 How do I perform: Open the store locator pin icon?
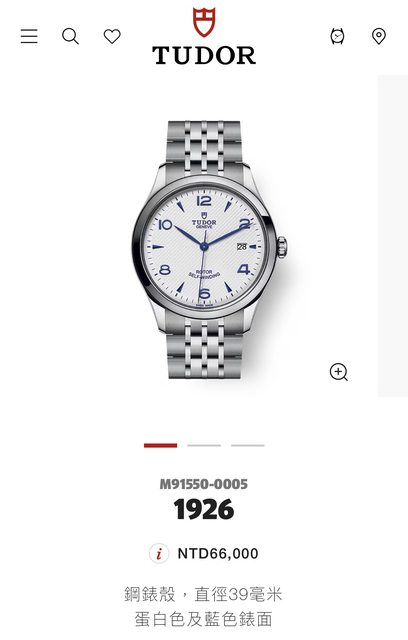(379, 36)
